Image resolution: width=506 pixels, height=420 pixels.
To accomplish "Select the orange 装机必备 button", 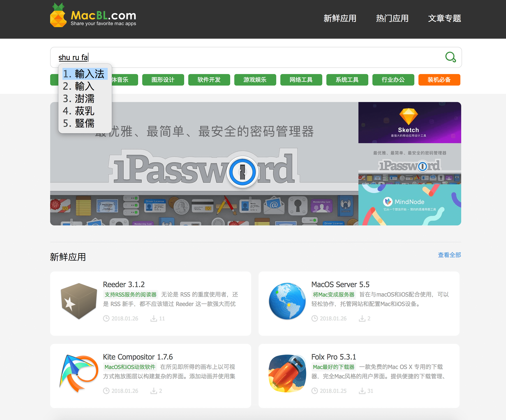I will [x=439, y=80].
